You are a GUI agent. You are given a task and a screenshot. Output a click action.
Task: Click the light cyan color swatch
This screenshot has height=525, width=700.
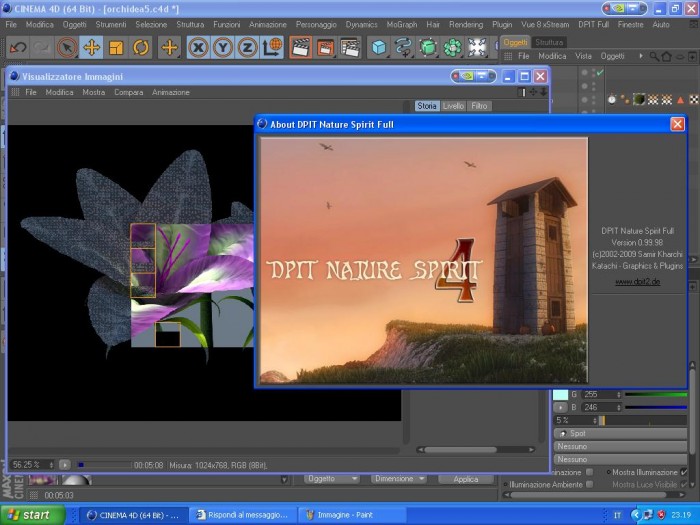[560, 395]
